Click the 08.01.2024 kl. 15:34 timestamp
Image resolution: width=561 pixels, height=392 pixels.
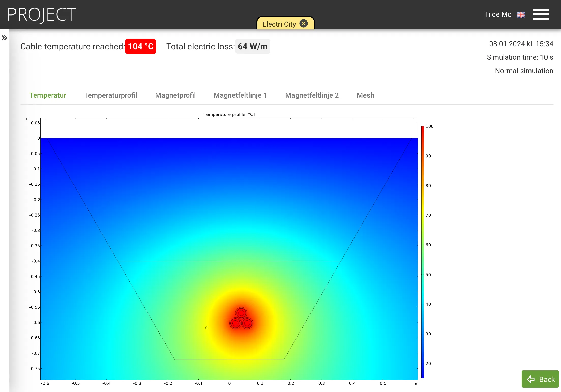click(521, 44)
